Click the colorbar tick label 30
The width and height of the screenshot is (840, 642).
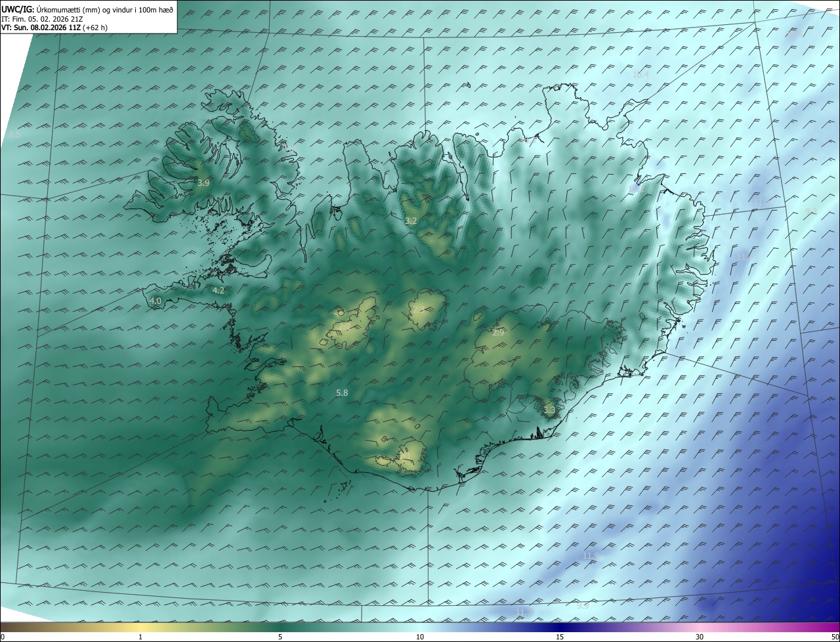tap(700, 637)
